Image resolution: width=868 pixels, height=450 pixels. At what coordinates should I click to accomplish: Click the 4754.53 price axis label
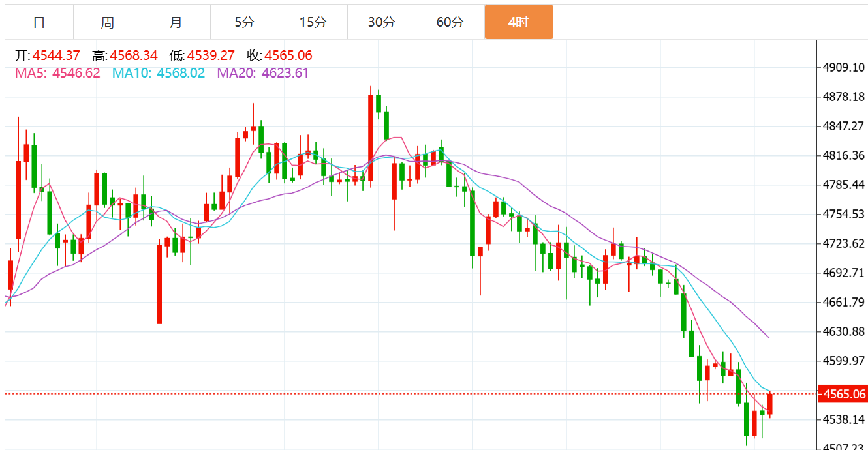click(844, 215)
